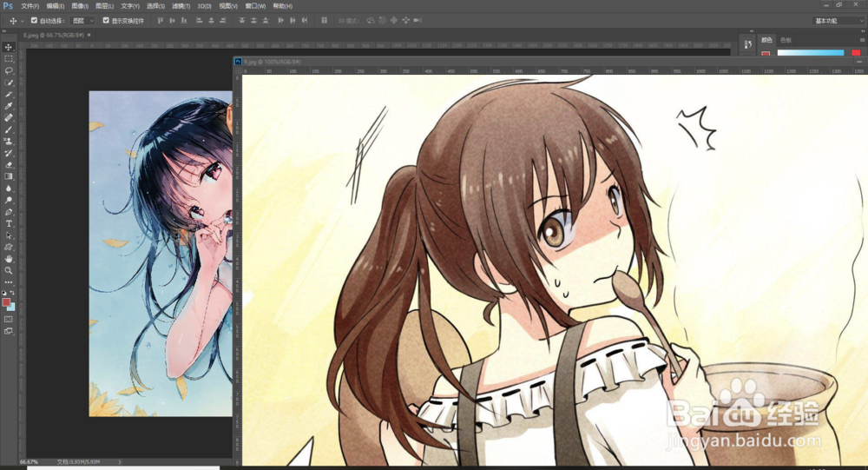
Task: Open the Move tool preset picker arrow
Action: [x=23, y=21]
